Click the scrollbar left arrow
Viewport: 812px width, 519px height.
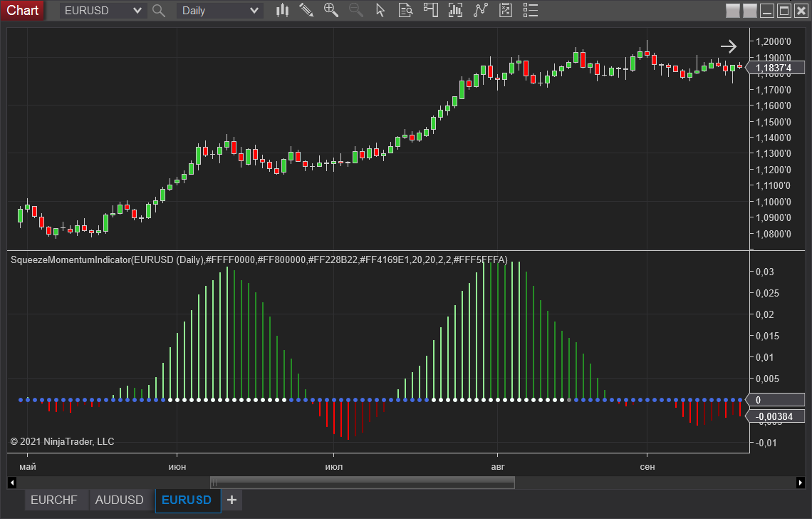click(x=11, y=483)
